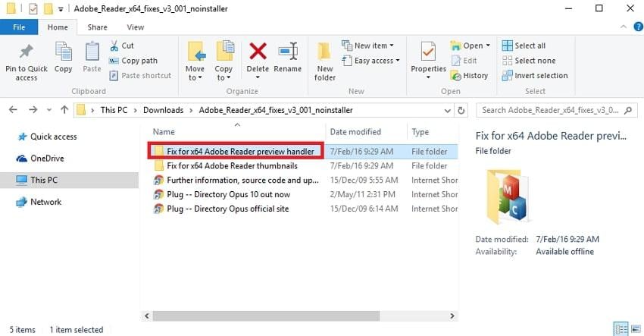Click This PC in address bar
644x336 pixels.
tap(114, 110)
